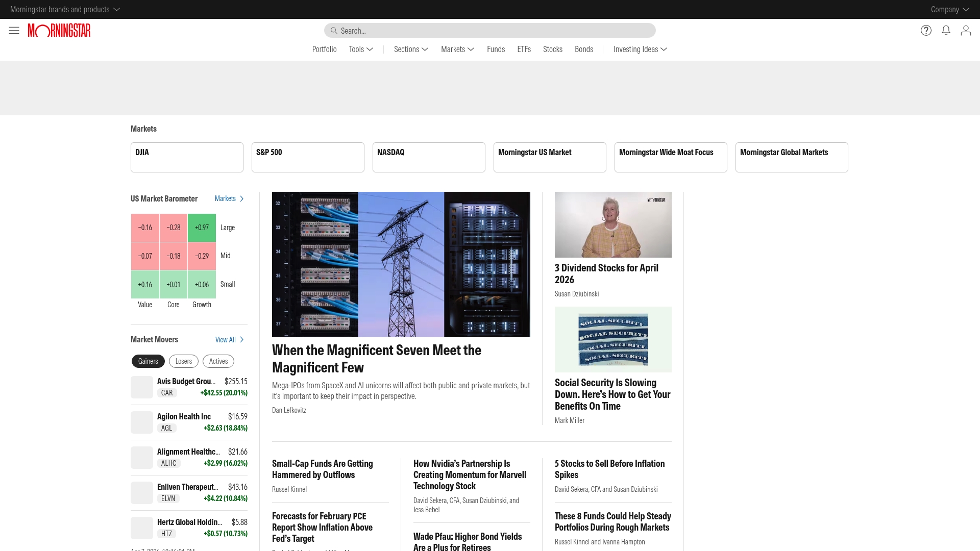Play the 3 Dividend Stocks video thumbnail
This screenshot has height=551, width=980.
point(613,224)
